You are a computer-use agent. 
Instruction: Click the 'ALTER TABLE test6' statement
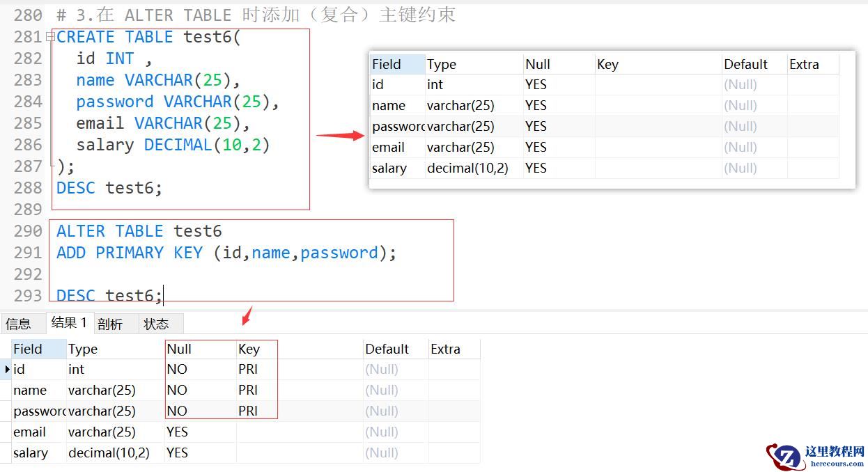[x=139, y=231]
